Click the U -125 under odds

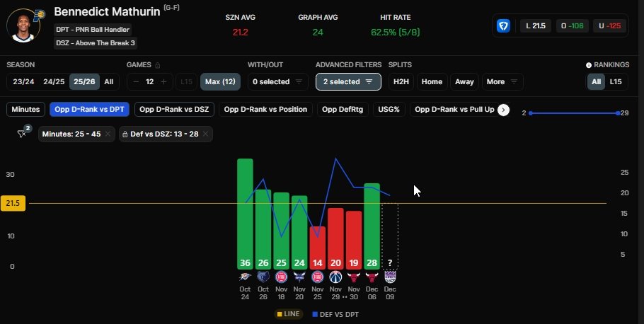(x=609, y=26)
